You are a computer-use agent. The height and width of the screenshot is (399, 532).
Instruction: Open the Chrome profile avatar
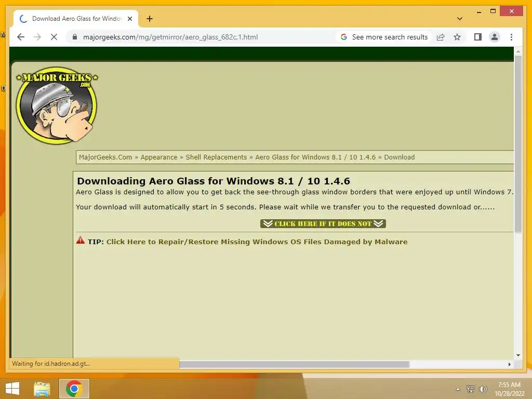[x=495, y=37]
